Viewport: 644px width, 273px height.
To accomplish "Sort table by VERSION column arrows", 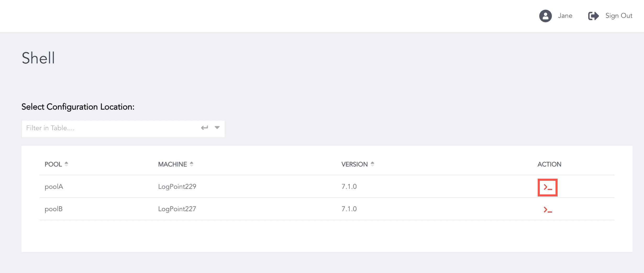I will tap(373, 164).
